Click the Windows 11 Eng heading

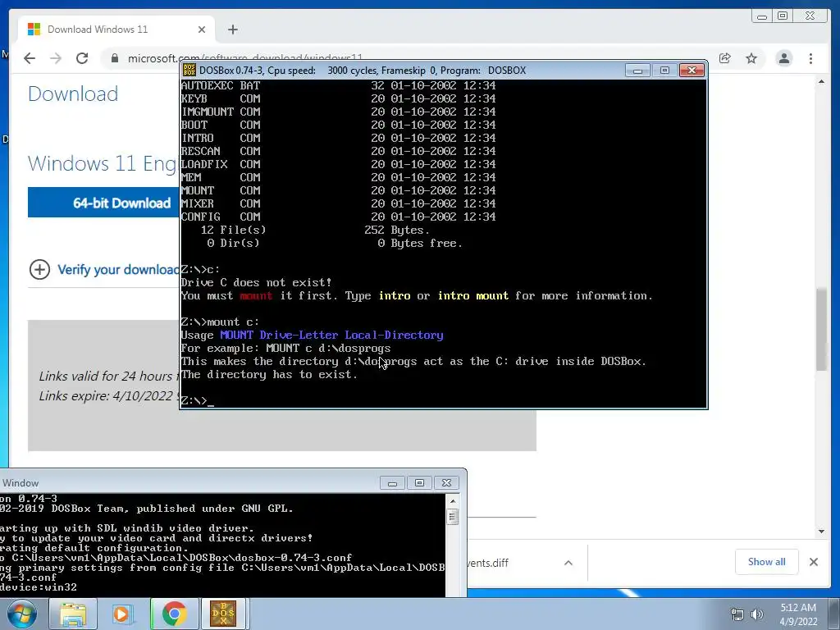(x=103, y=163)
